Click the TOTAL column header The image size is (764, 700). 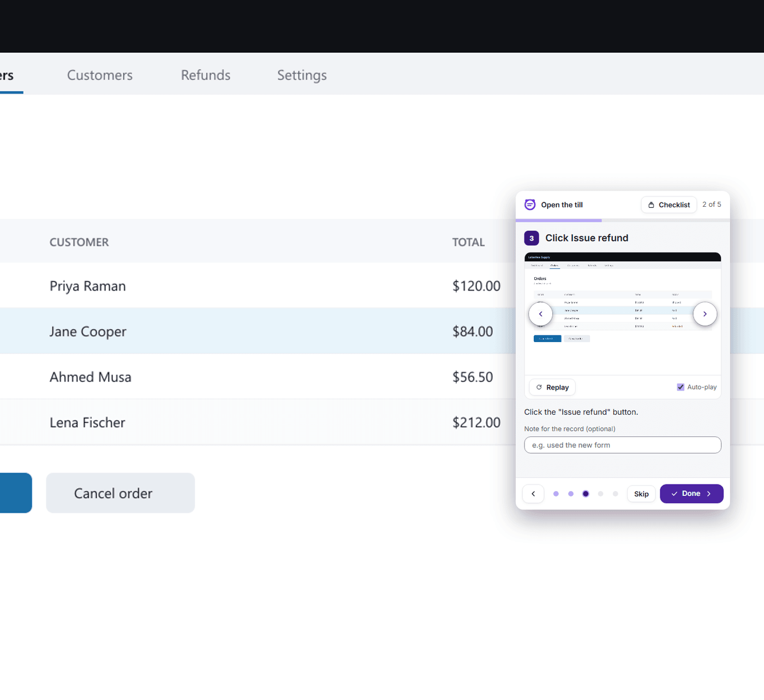tap(468, 242)
